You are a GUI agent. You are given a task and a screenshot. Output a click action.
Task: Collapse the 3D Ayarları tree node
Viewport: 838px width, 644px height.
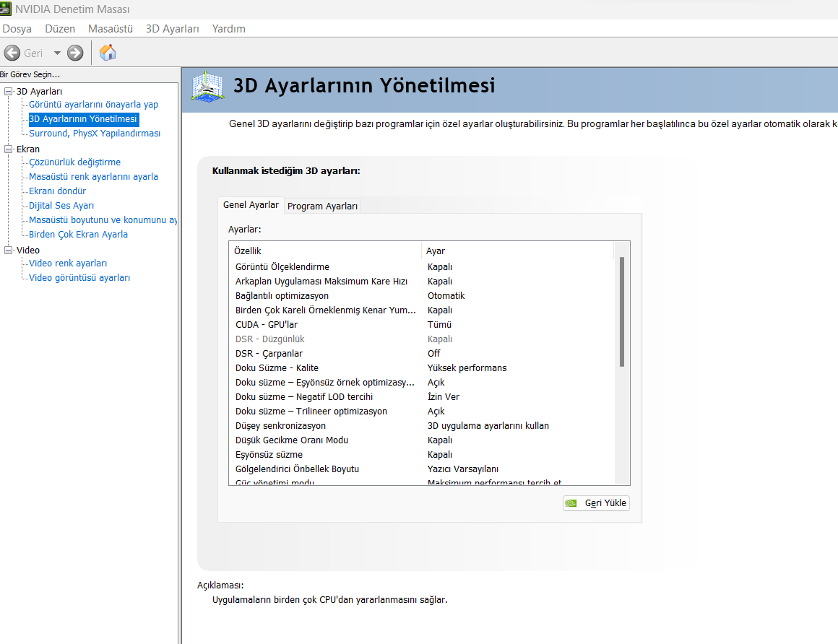coord(8,91)
